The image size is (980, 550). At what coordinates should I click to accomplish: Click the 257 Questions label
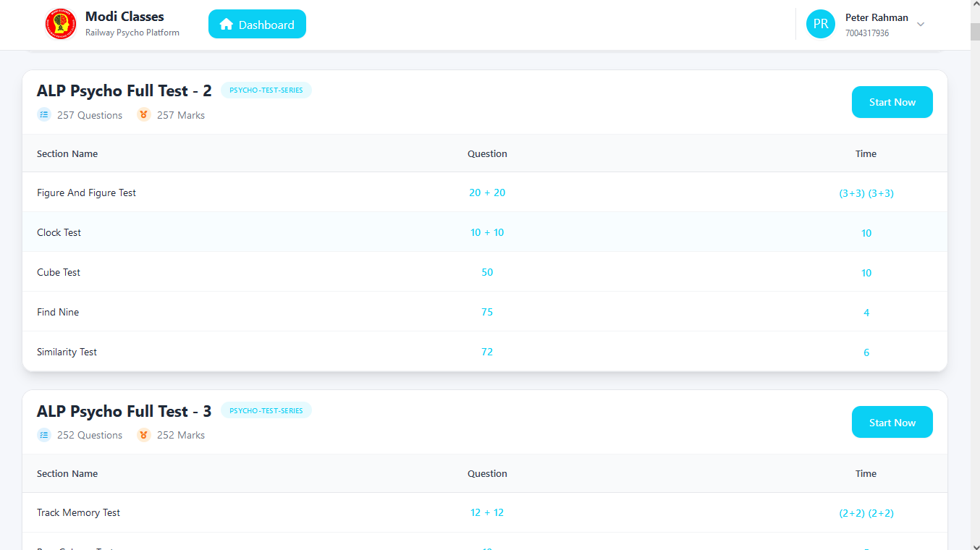coord(90,115)
